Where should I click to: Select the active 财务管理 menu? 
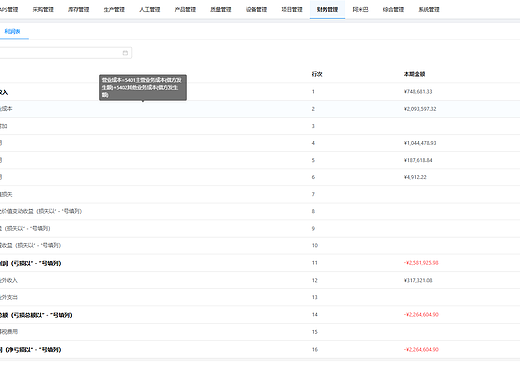(x=327, y=9)
